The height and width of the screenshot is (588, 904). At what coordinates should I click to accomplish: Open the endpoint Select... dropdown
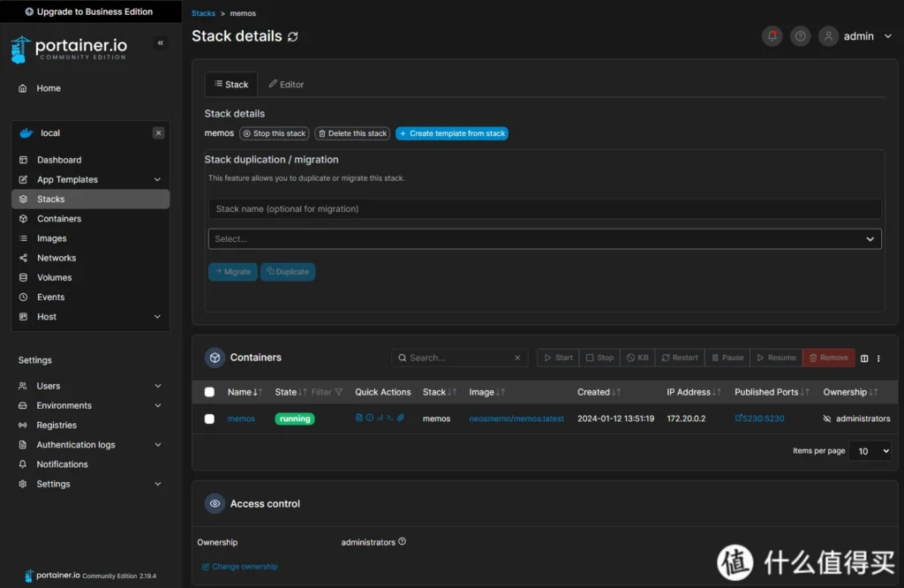click(545, 239)
